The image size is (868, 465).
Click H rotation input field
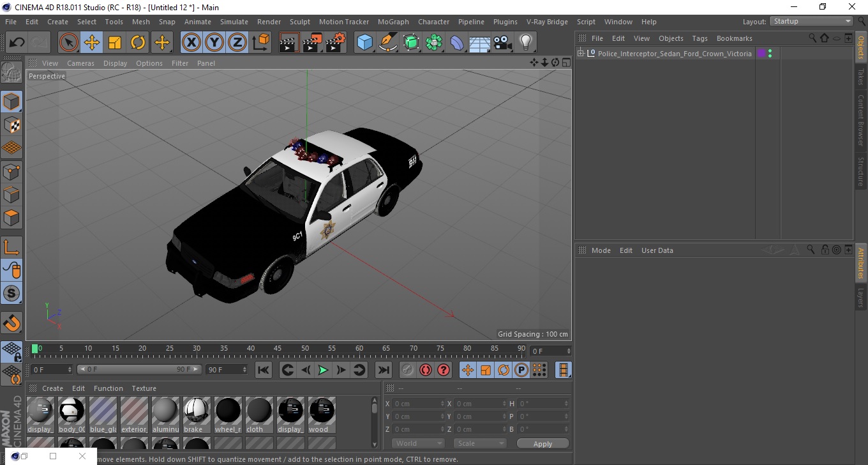click(543, 404)
